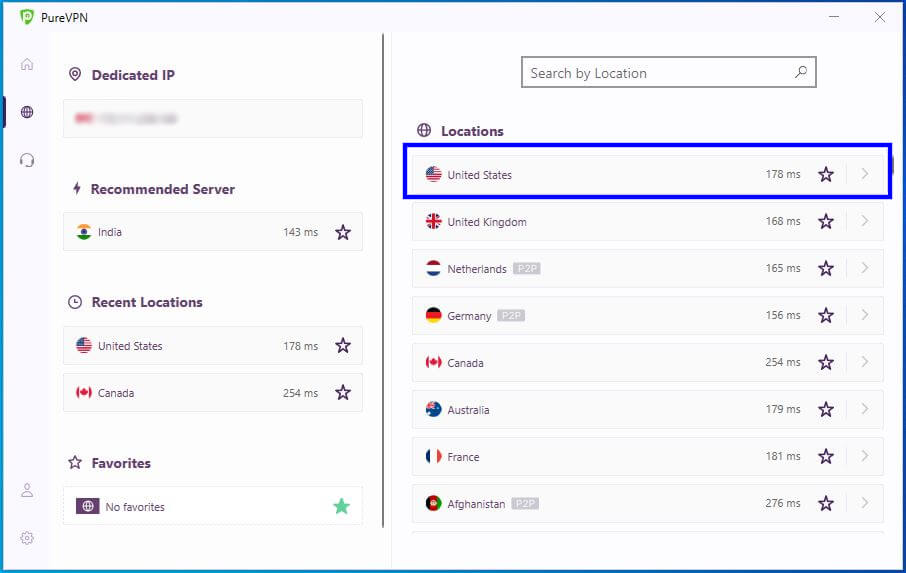Click the 168 ms latency value
Screen dimensions: 906x573
pos(783,221)
